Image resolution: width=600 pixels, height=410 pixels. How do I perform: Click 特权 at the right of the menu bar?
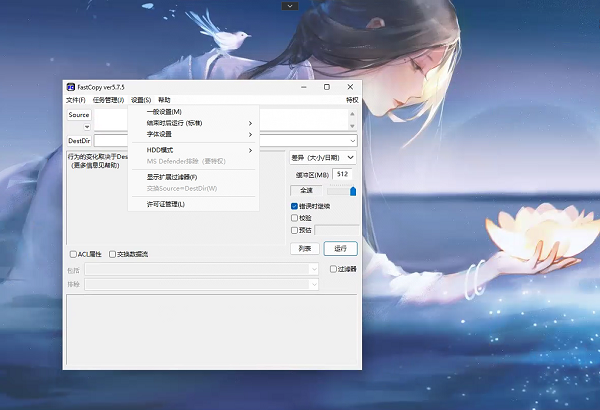[x=352, y=100]
